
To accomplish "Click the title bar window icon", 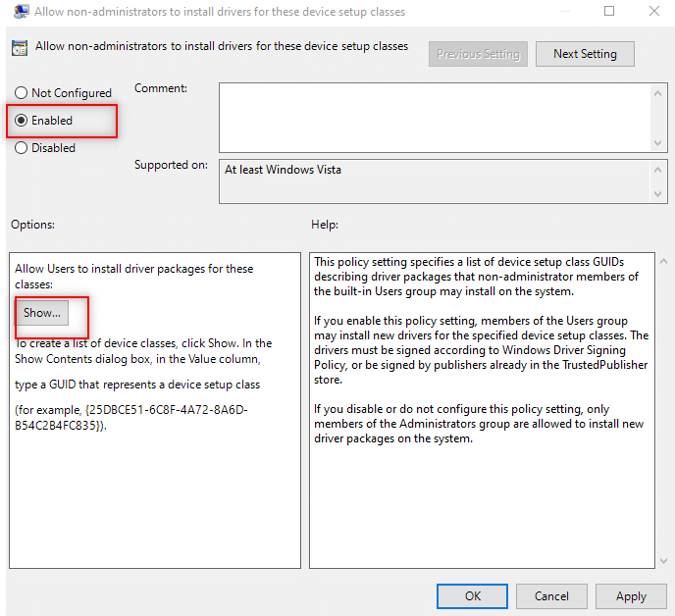I will point(22,11).
